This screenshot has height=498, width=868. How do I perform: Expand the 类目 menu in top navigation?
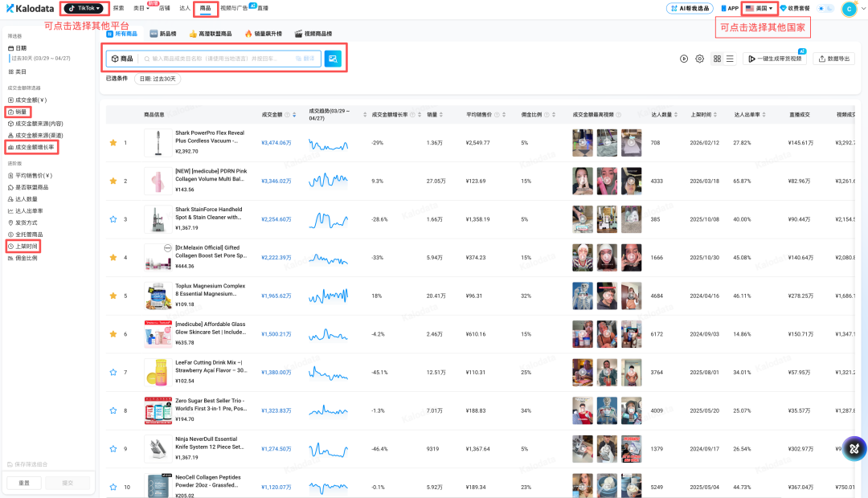[x=141, y=8]
